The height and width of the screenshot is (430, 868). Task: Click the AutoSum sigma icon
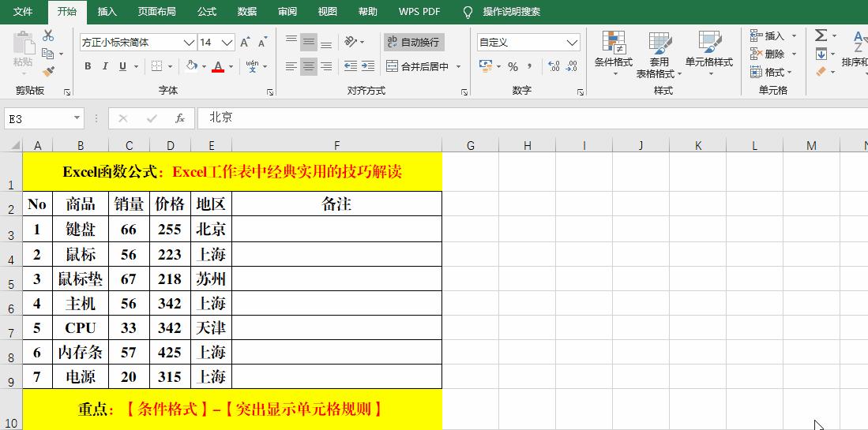click(x=821, y=36)
